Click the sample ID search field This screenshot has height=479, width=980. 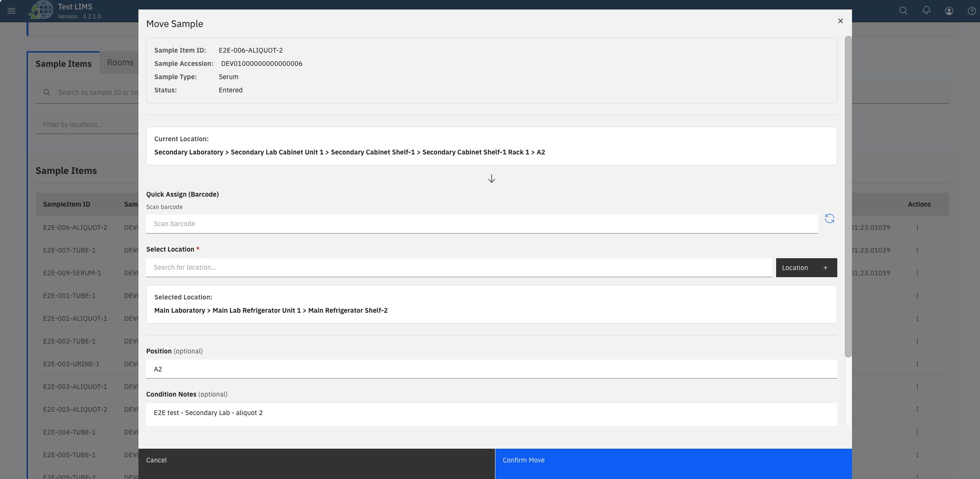pos(87,92)
